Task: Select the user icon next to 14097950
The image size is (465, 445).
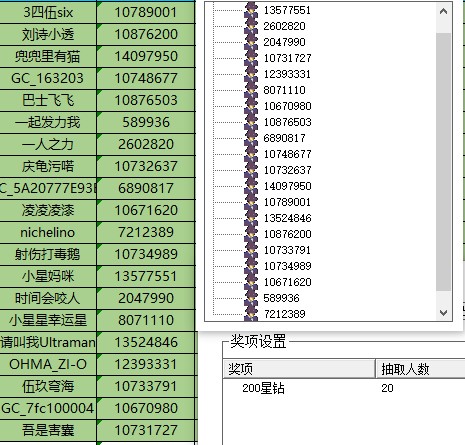Action: click(251, 186)
